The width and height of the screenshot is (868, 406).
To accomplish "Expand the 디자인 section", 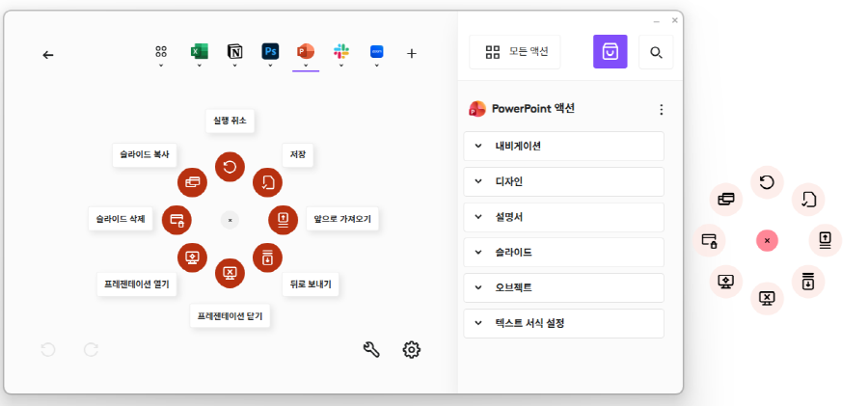I will [x=564, y=181].
